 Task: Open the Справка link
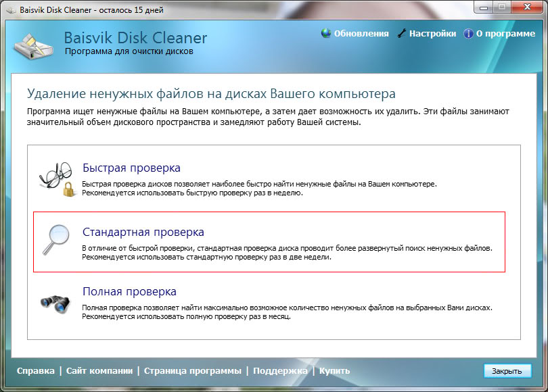pos(36,370)
